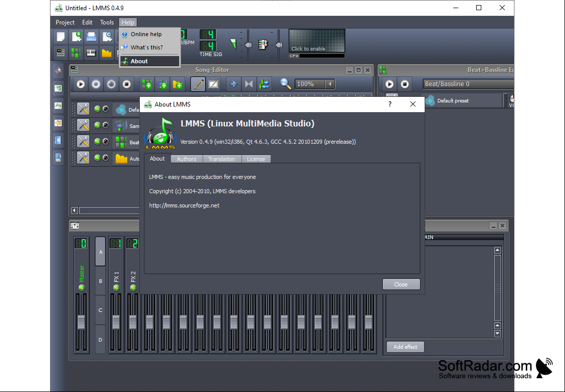Click Add effect button in FX mixer
The height and width of the screenshot is (392, 565).
[x=405, y=347]
